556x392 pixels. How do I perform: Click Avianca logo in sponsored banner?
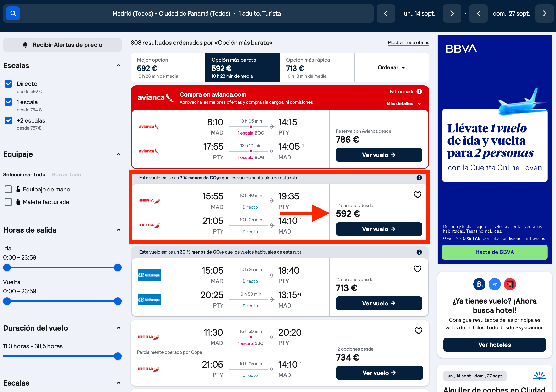point(155,97)
